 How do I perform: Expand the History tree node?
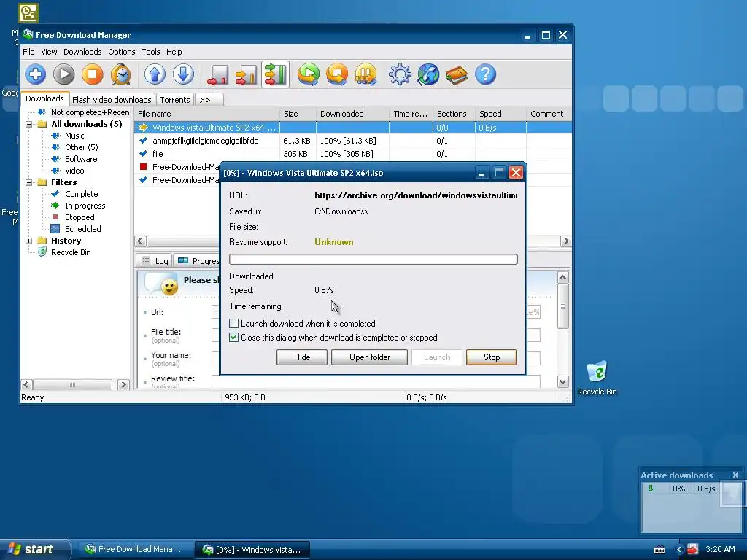[29, 241]
